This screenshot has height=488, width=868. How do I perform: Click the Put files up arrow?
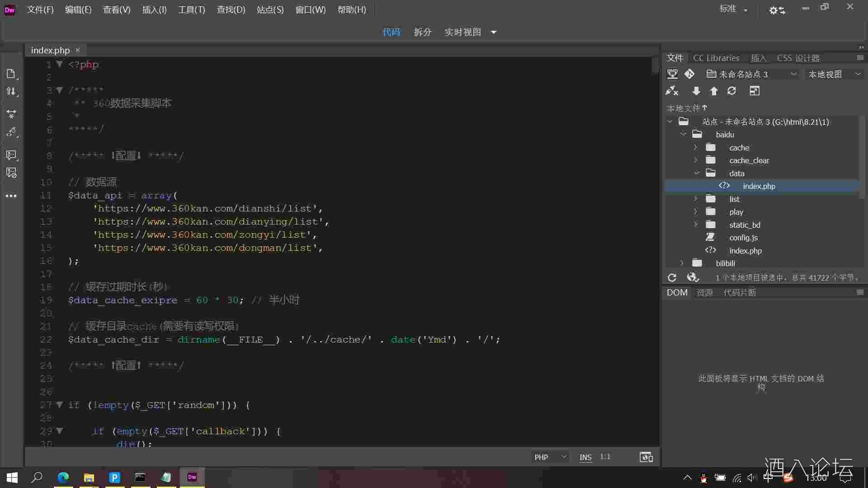tap(714, 91)
